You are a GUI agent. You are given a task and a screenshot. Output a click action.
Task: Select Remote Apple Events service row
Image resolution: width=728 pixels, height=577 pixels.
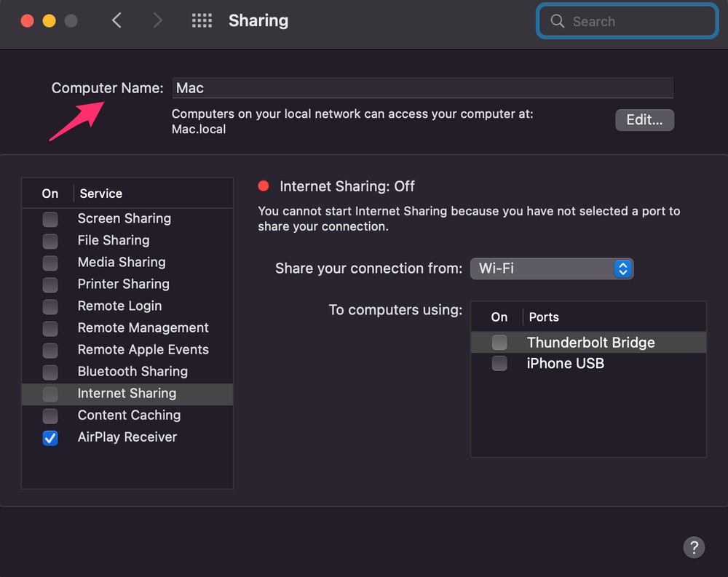[x=127, y=349]
